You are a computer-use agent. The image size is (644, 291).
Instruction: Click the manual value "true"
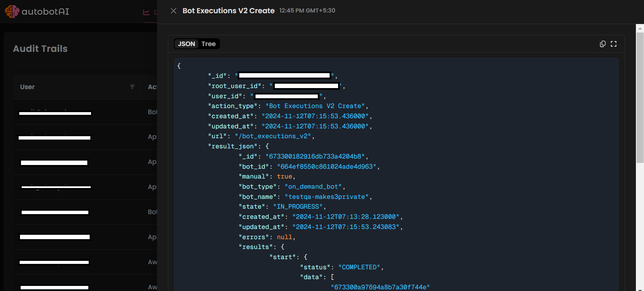click(x=285, y=176)
